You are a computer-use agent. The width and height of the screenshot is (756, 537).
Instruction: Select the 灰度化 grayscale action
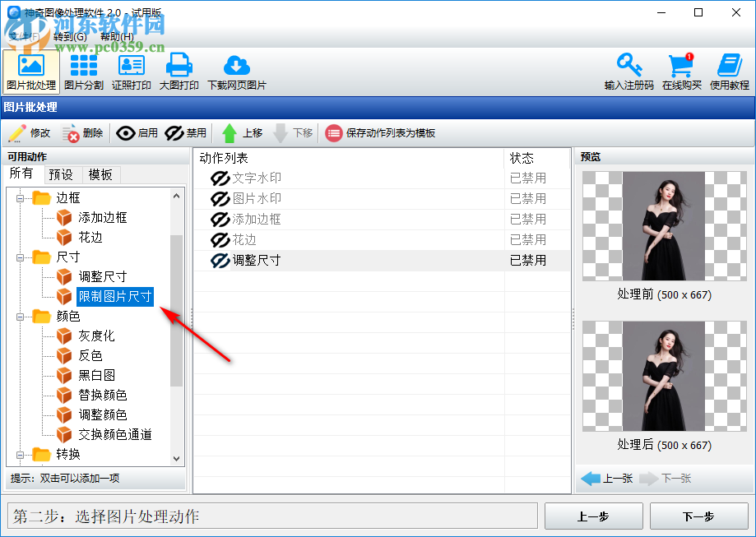point(96,336)
